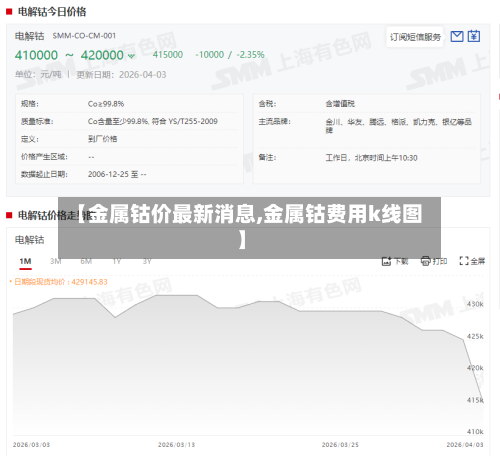Switch to the 1Y chart range tab
The height and width of the screenshot is (456, 500).
[x=117, y=261]
